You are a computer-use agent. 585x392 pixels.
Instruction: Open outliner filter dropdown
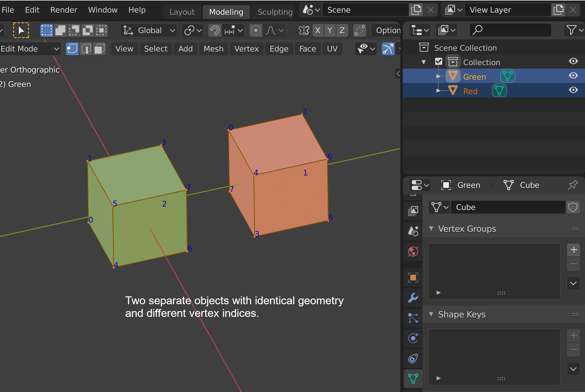[574, 30]
